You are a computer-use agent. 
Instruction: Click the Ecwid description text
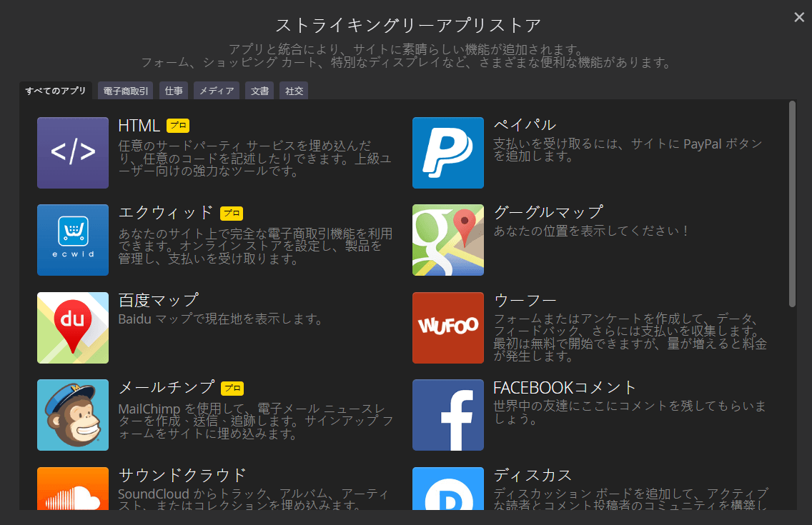(x=255, y=246)
